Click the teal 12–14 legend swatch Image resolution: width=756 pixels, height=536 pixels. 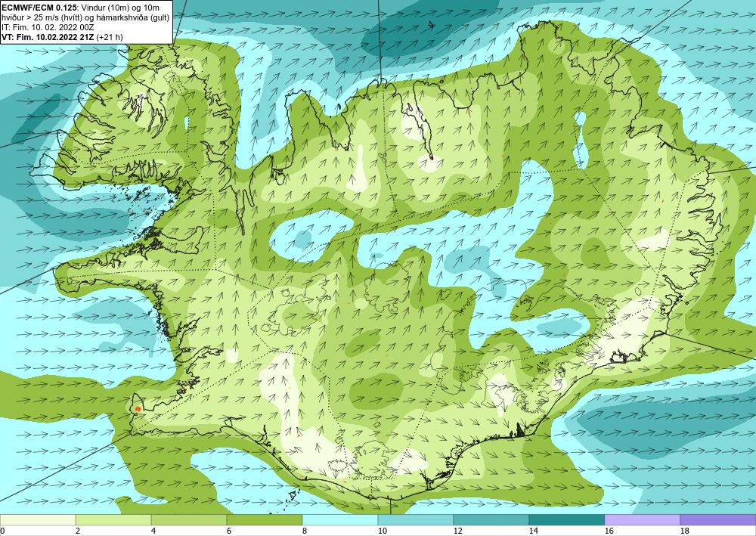491,520
